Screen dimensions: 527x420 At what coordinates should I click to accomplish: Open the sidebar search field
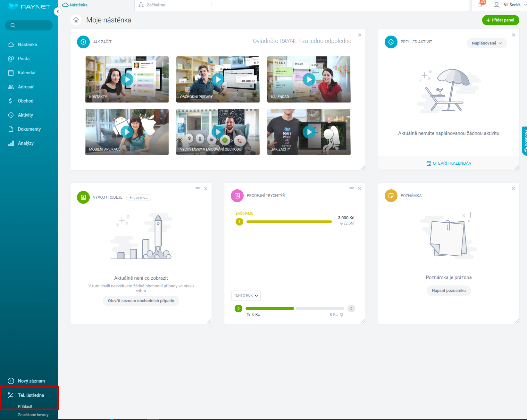(x=29, y=25)
